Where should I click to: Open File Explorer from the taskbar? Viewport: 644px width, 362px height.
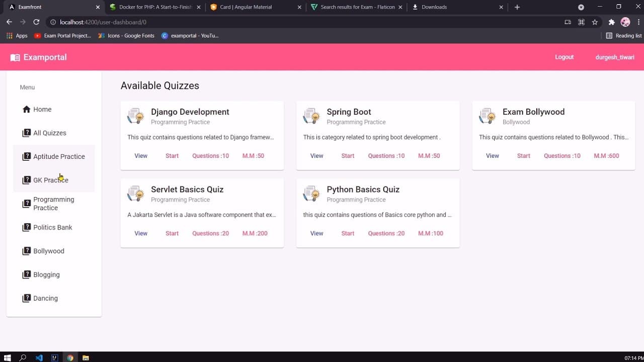(x=86, y=358)
